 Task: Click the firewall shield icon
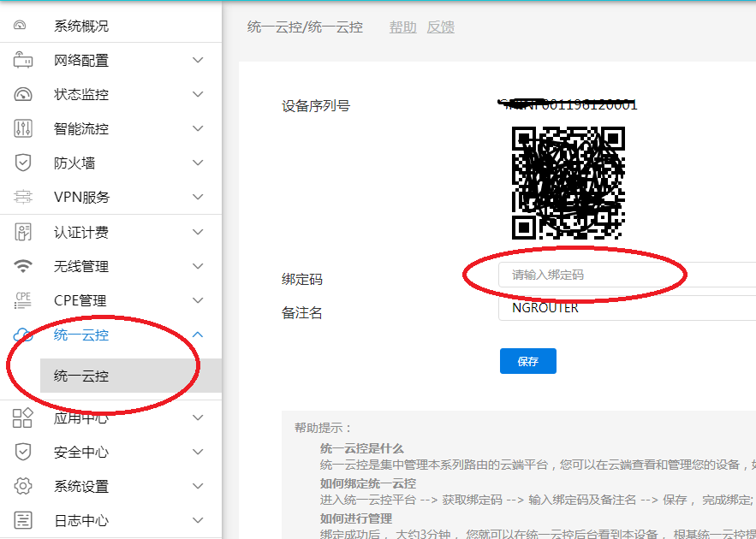(23, 163)
